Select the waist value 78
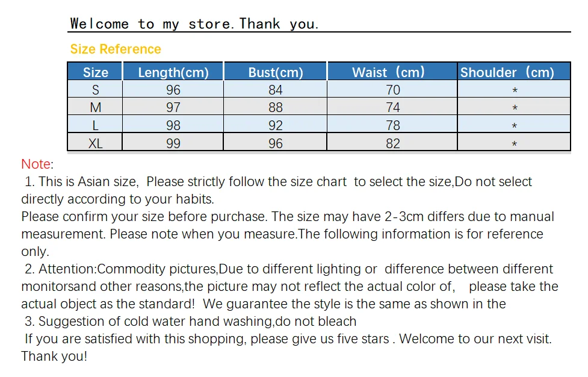The image size is (588, 377). [393, 125]
